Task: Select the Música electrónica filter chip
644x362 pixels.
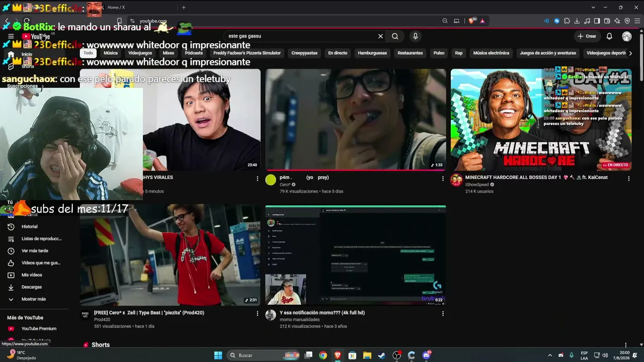Action: pos(491,53)
